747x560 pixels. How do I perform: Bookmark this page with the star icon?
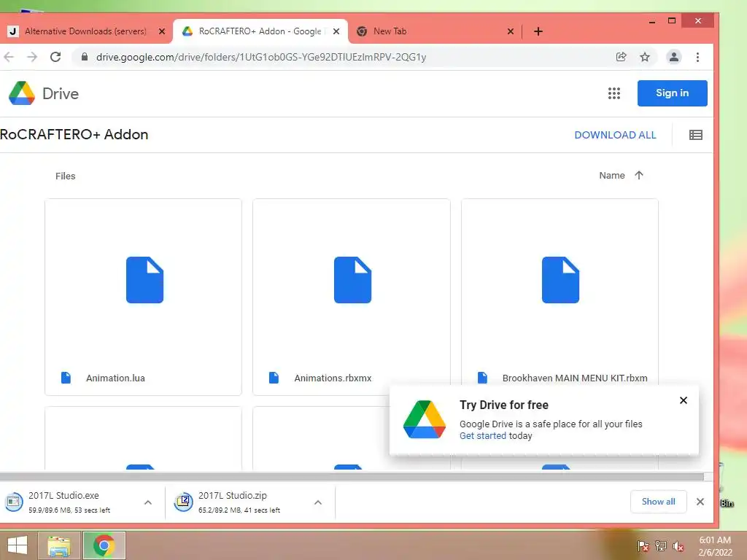pyautogui.click(x=645, y=57)
